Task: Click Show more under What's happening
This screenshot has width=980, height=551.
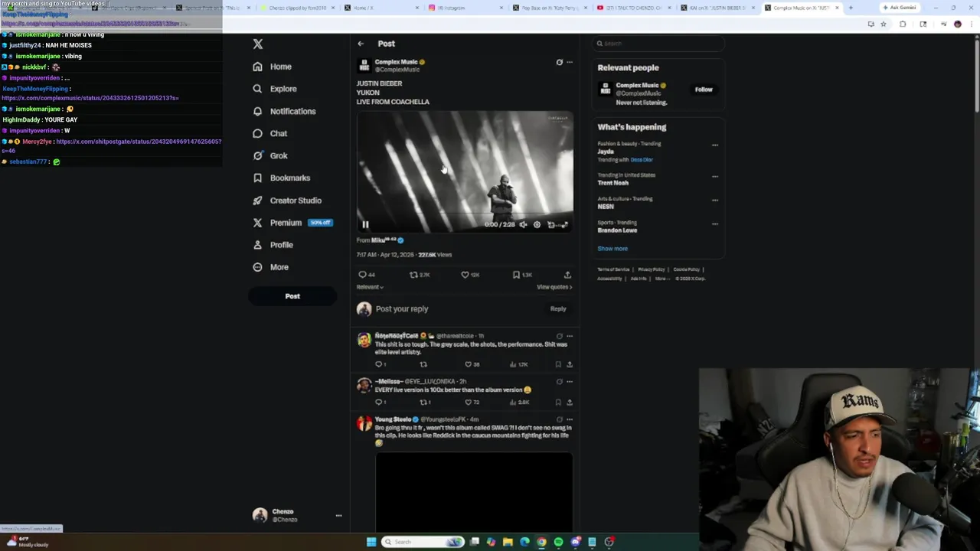Action: pyautogui.click(x=612, y=249)
